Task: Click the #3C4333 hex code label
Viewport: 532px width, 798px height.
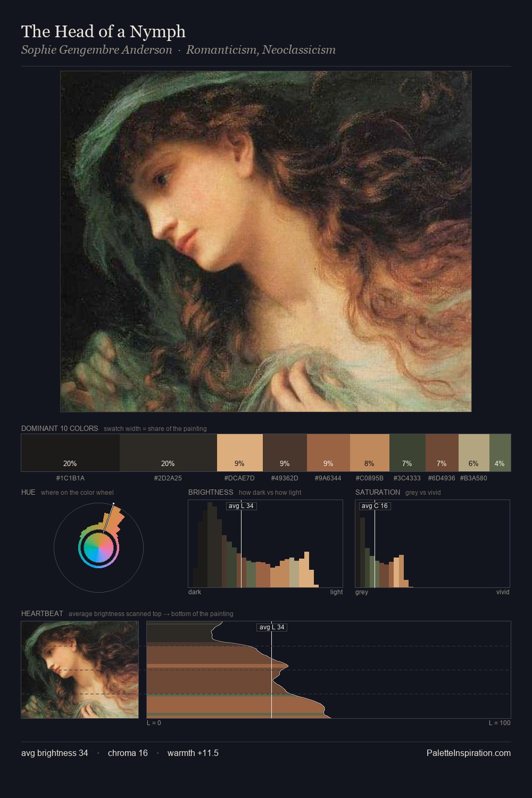Action: coord(407,478)
